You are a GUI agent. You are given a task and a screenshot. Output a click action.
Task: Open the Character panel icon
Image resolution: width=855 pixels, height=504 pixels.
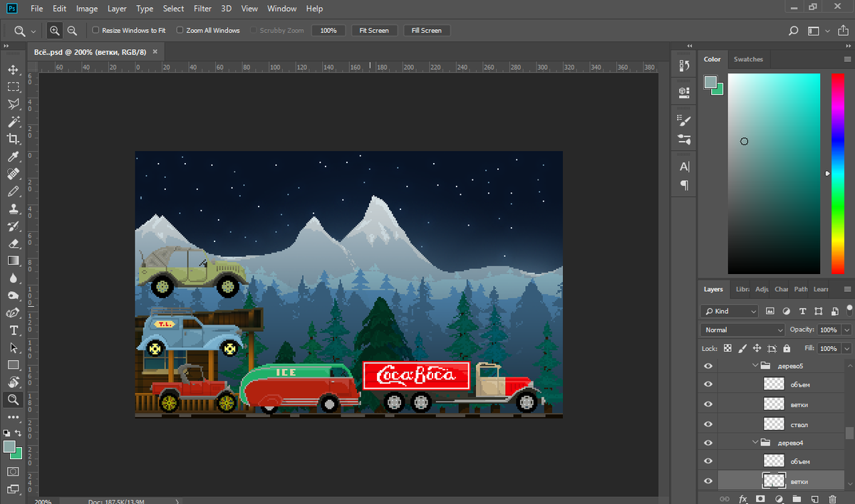pyautogui.click(x=685, y=167)
